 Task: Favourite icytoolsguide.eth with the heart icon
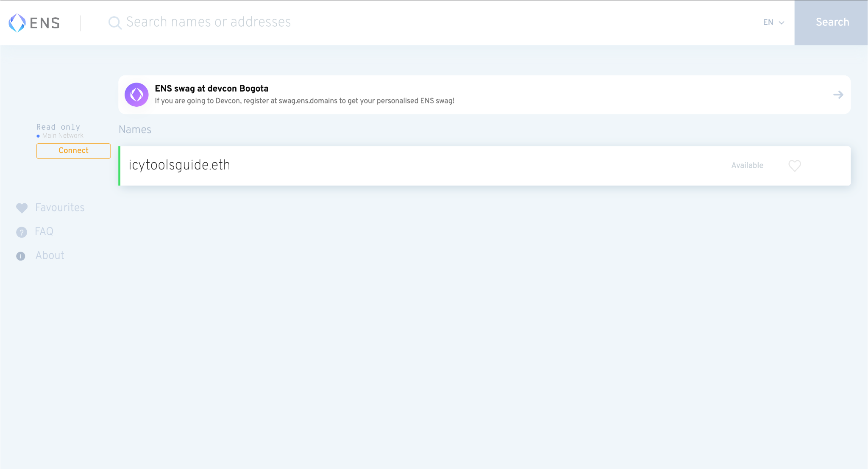click(795, 166)
